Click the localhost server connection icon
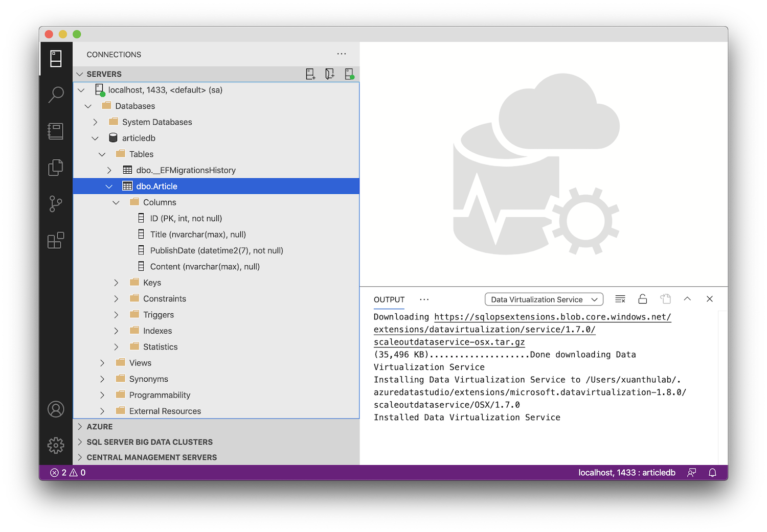The image size is (767, 532). coord(100,90)
